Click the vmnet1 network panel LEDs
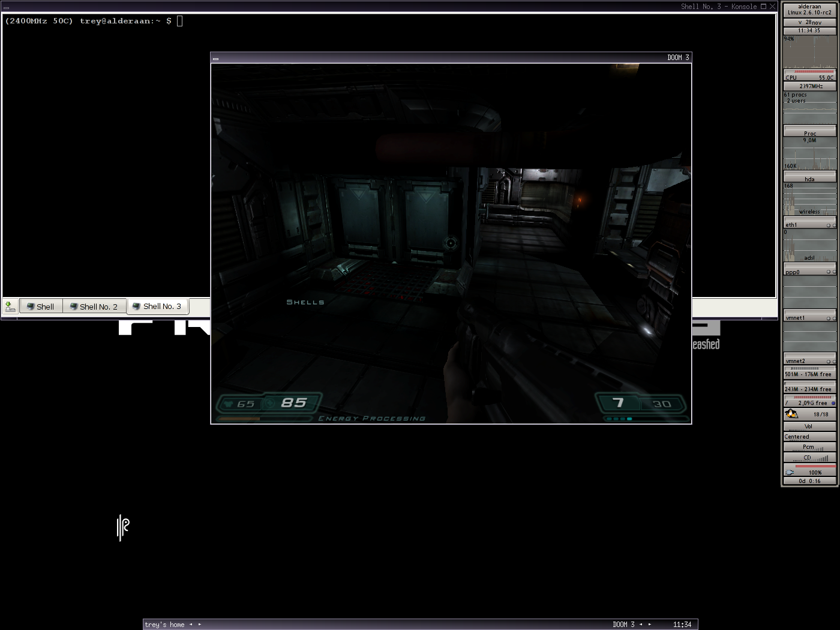The image size is (840, 630). point(831,319)
